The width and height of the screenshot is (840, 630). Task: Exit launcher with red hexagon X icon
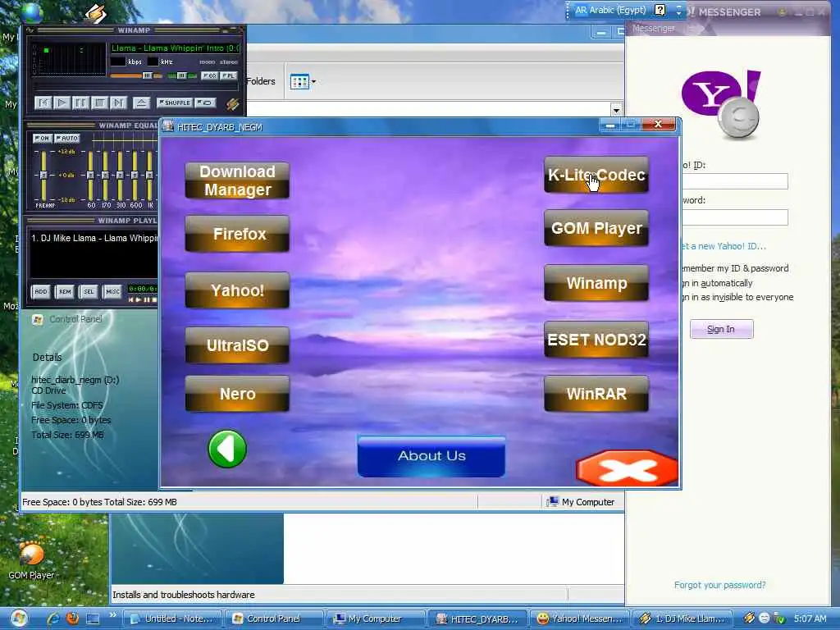click(x=627, y=468)
